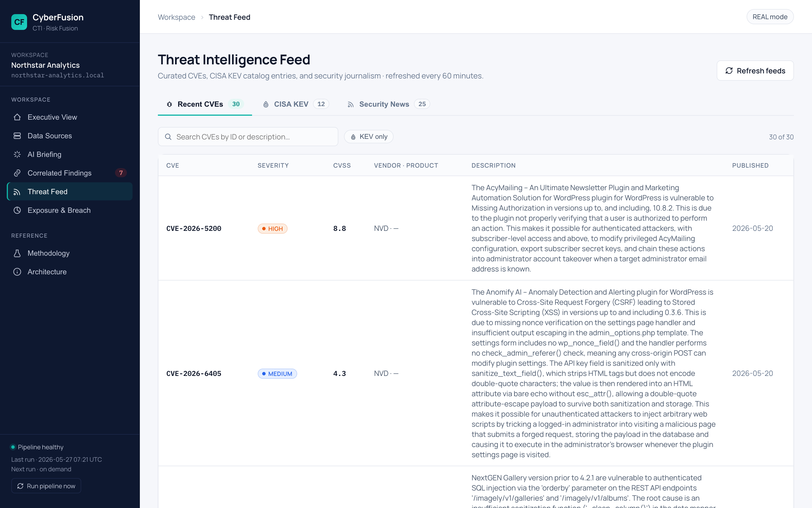Click the SEVERITY column header
The image size is (812, 508).
(x=273, y=166)
